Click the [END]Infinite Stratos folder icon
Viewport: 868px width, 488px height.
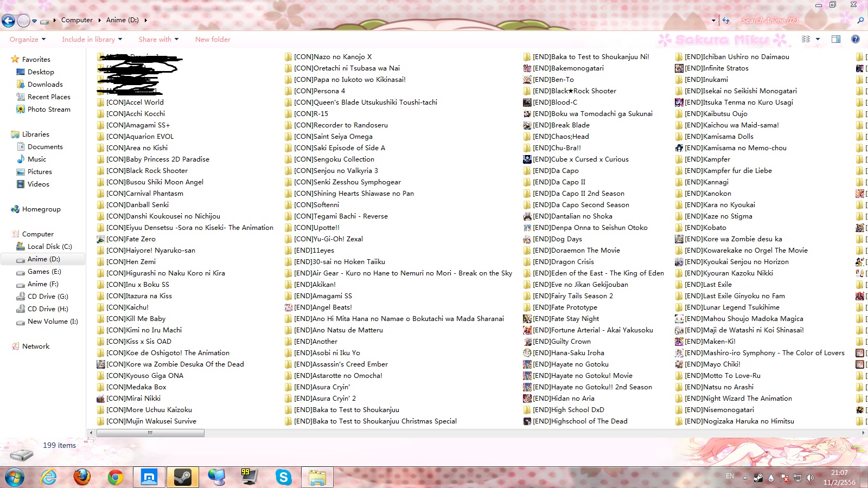(x=679, y=68)
